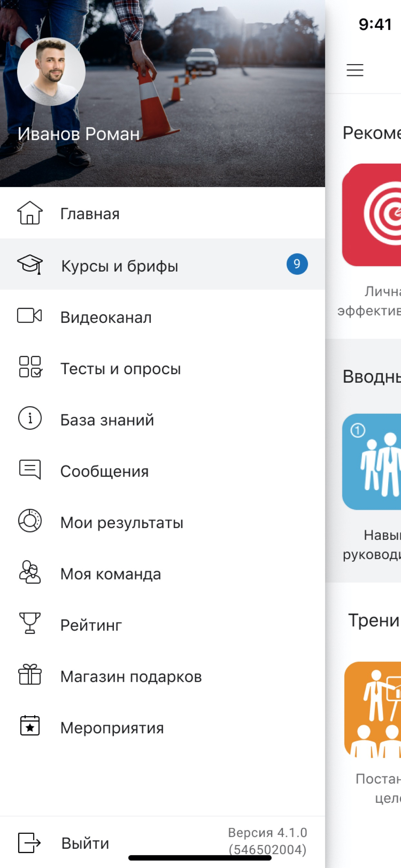Viewport: 401px width, 868px height.
Task: Tap the home icon next to Главная
Action: (30, 213)
